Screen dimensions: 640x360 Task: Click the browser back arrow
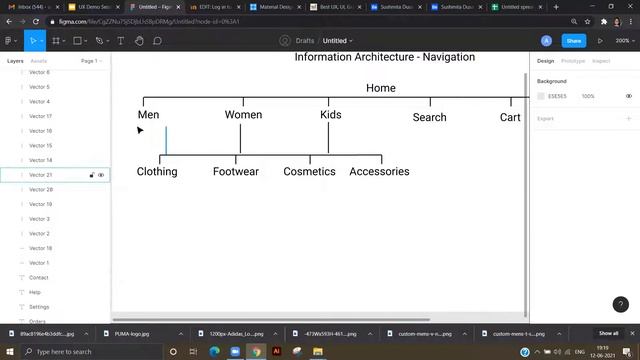coord(9,22)
